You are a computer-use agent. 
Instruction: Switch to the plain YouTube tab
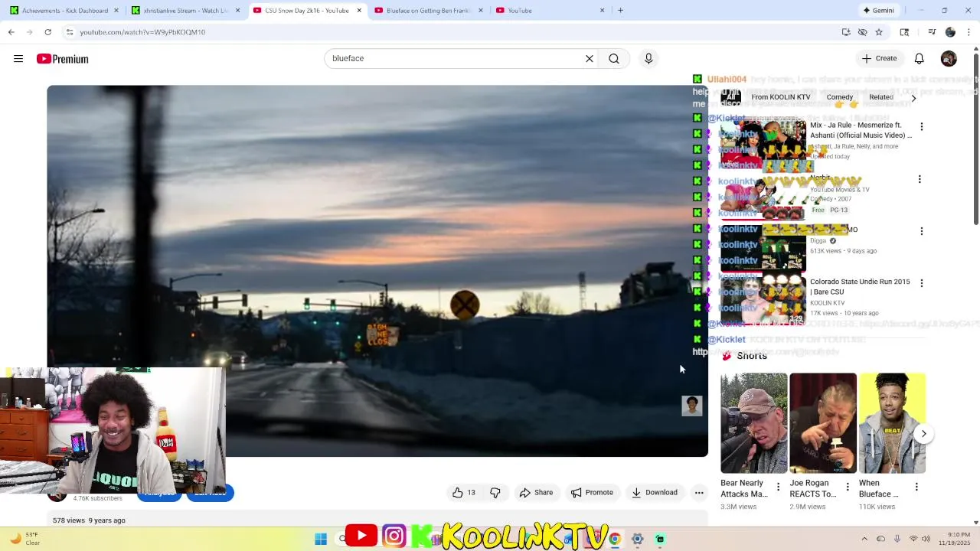tap(550, 11)
